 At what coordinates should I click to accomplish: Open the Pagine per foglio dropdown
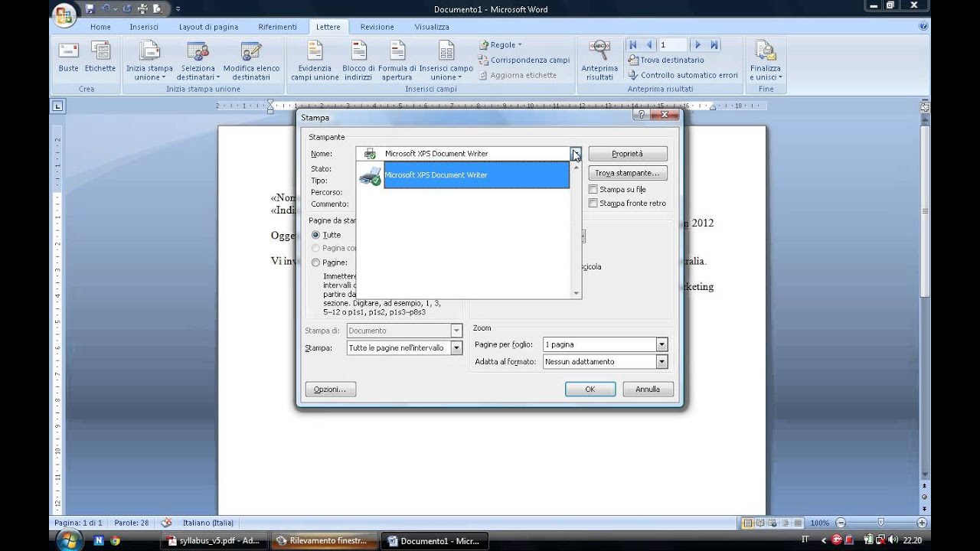(x=661, y=344)
